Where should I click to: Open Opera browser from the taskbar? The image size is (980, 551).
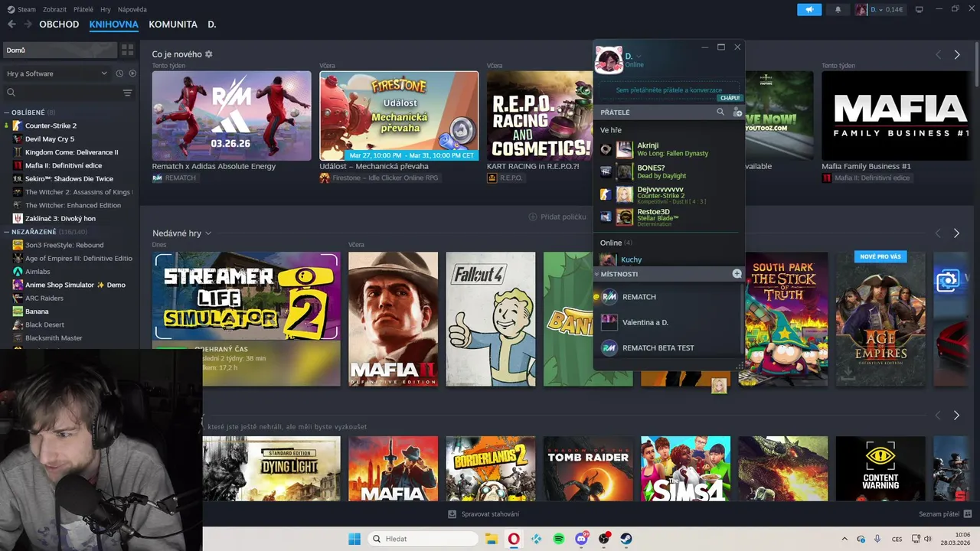(514, 539)
